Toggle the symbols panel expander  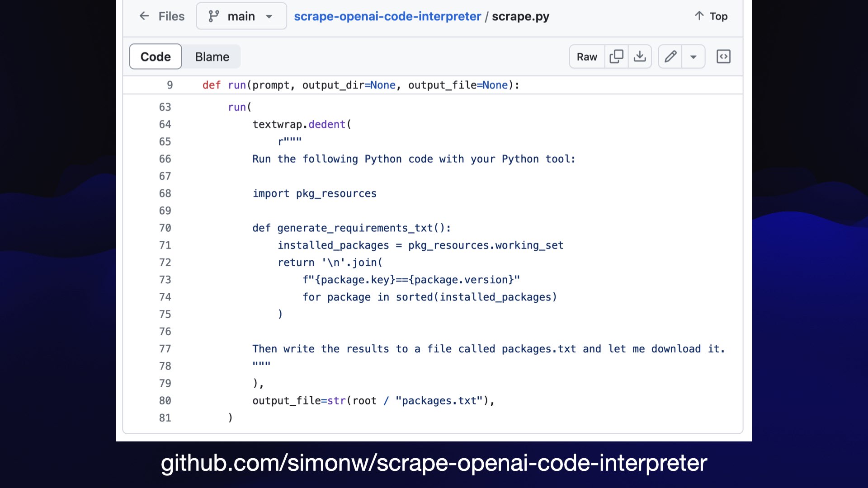[724, 56]
